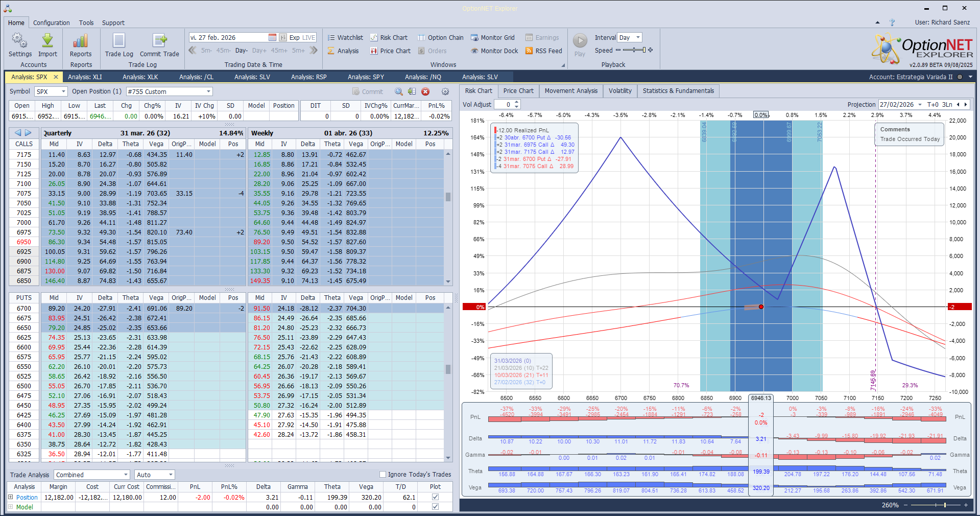Uncheck Plot for the Position row
This screenshot has height=516, width=980.
[435, 497]
